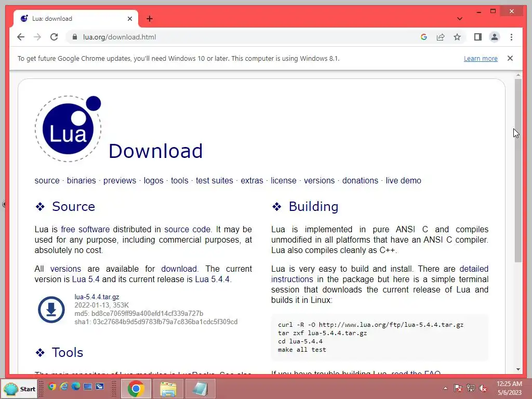Launch Internet Explorer from quick launch
The image size is (532, 399).
64,387
